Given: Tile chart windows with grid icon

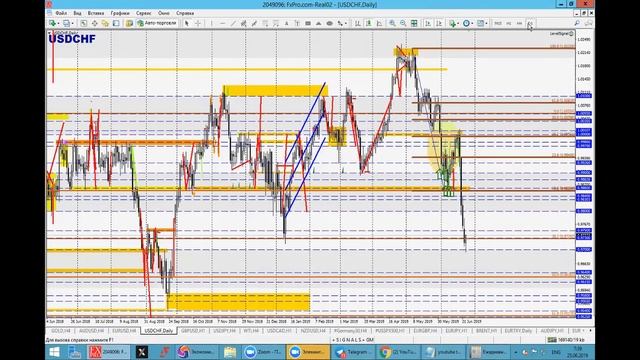Looking at the screenshot, I should coord(414,23).
